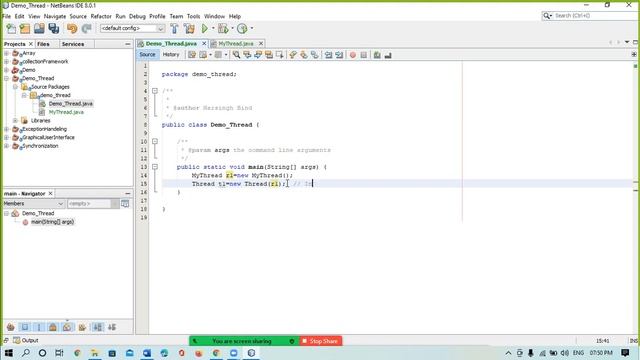Click the Find Selection magnifier in the editor toolbar
640x360 pixels.
(236, 55)
